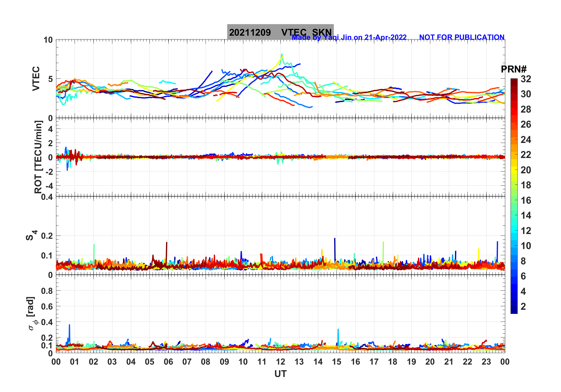Viewport: 561px width, 392px height.
Task: Click 'Made by Yaqi Jin on 21-Apr-2022' text
Action: click(x=349, y=37)
